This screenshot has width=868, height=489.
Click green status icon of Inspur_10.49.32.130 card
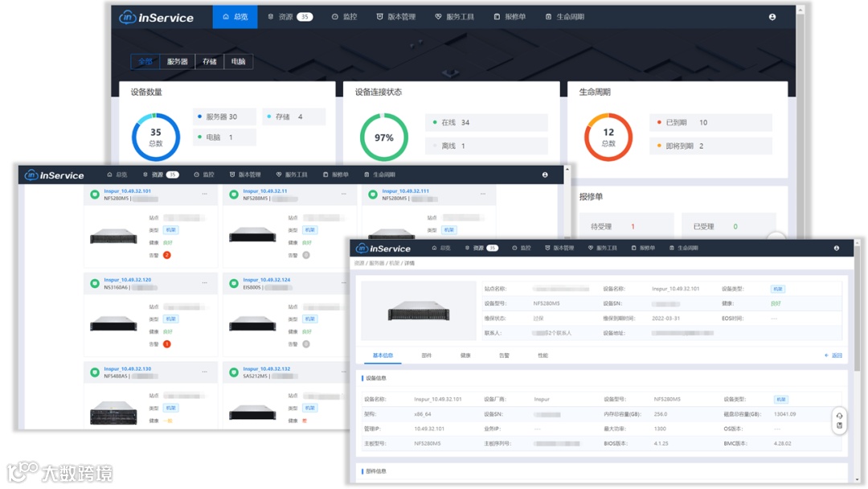click(95, 372)
